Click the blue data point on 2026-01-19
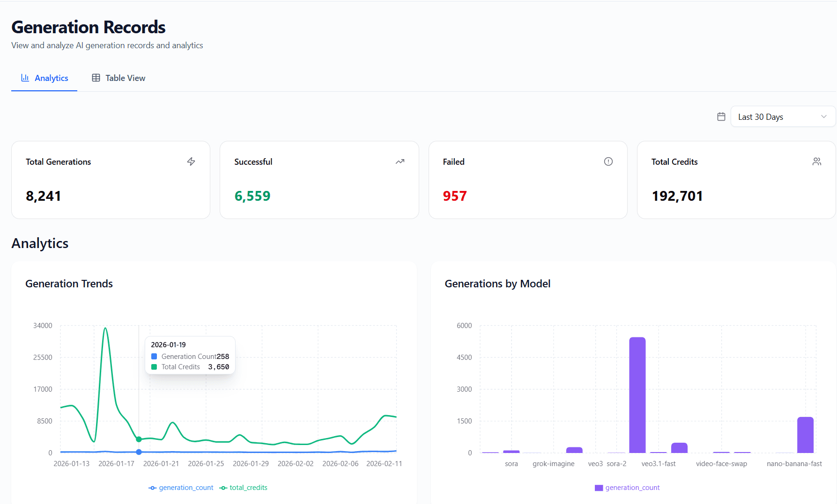Viewport: 837px width, 504px height. [x=139, y=452]
